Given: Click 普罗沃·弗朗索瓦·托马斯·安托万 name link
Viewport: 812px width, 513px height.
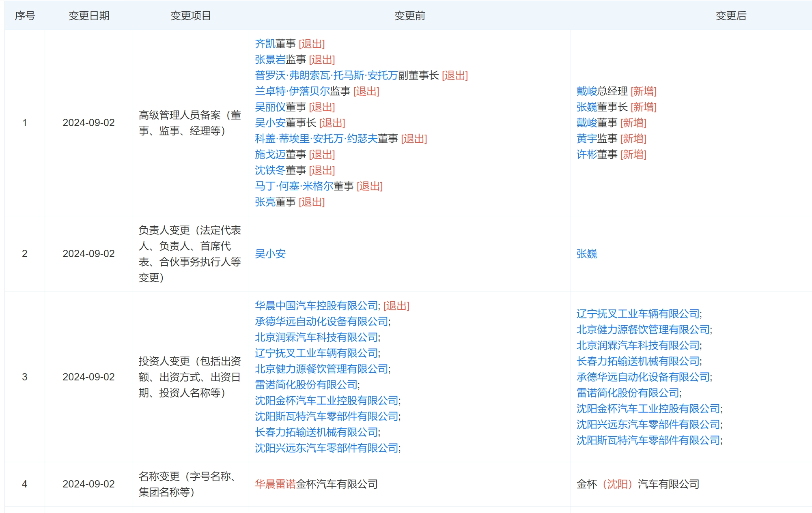Looking at the screenshot, I should click(326, 75).
